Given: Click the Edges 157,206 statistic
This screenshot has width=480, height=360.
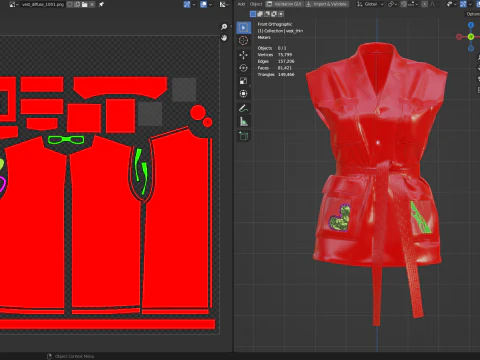Looking at the screenshot, I should 276,61.
